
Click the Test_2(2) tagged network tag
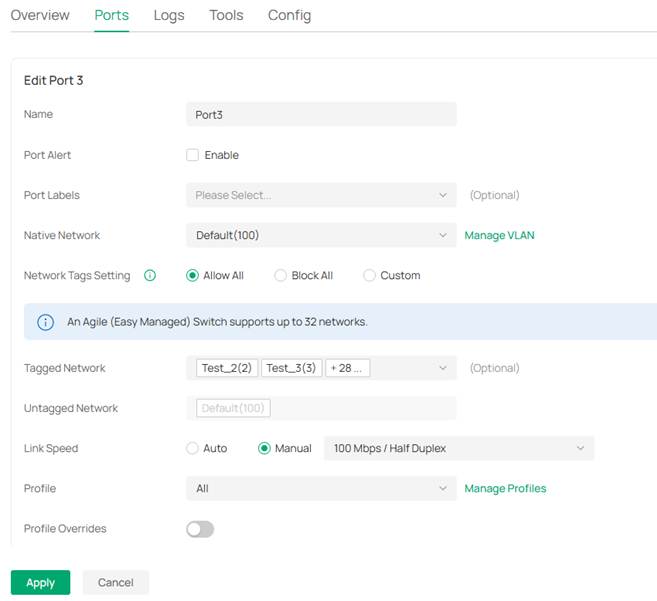point(227,368)
